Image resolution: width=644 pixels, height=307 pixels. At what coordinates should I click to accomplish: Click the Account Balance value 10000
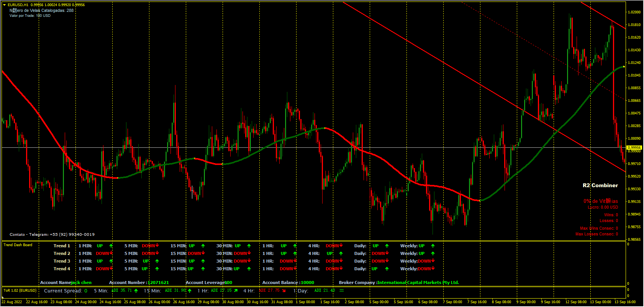coord(307,283)
